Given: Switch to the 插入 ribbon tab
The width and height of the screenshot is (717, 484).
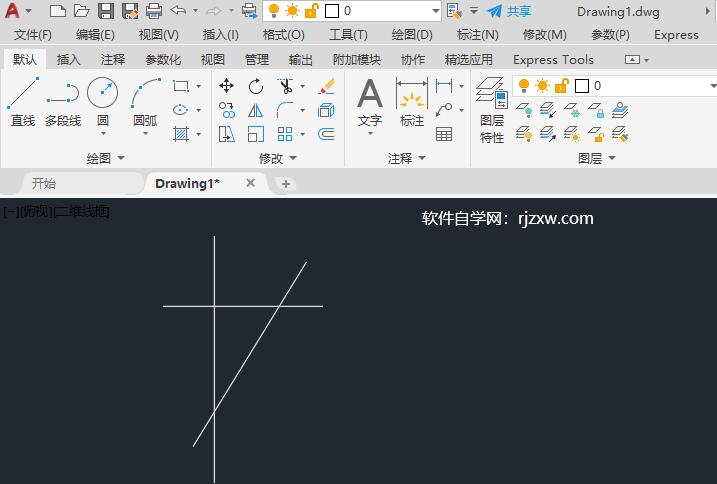Looking at the screenshot, I should [69, 59].
